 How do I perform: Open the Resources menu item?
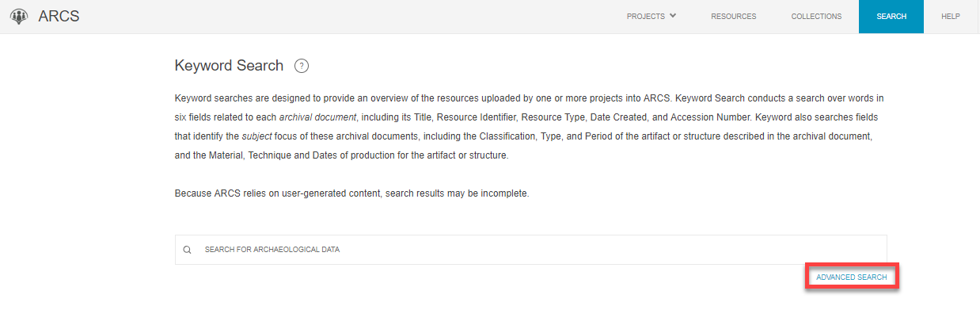tap(733, 17)
